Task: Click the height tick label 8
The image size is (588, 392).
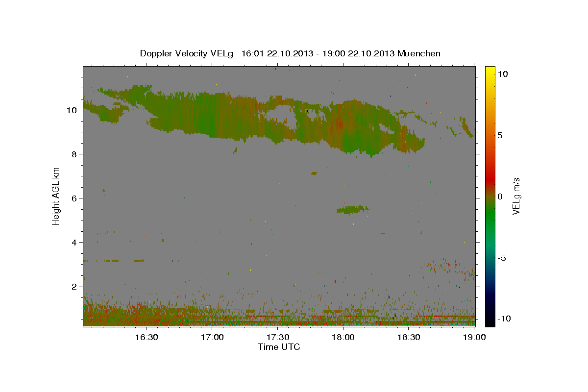Action: (x=74, y=154)
